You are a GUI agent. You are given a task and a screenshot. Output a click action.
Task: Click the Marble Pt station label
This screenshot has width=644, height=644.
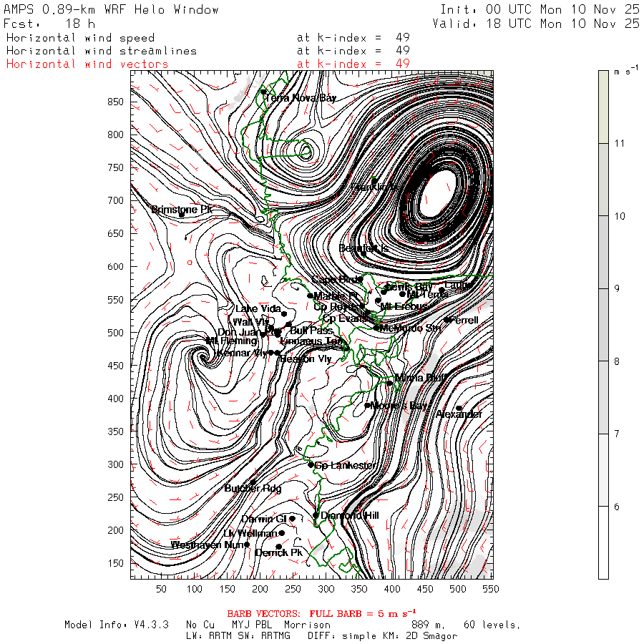[x=336, y=296]
